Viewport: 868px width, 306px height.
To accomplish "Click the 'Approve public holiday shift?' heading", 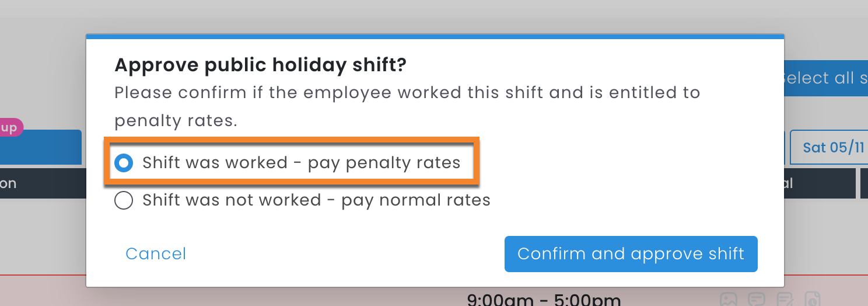I will point(260,65).
